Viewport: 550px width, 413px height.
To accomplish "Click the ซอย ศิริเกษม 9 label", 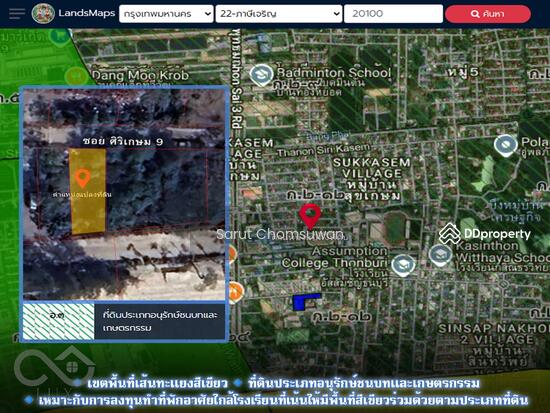I will point(123,141).
